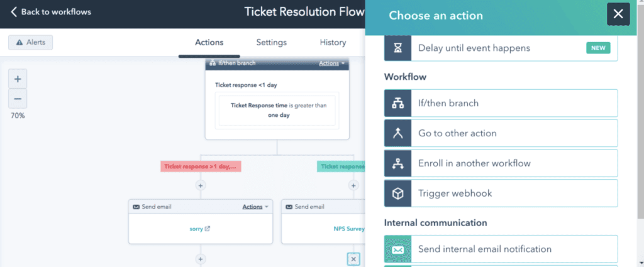Viewport: 644px width, 267px height.
Task: Select the If/then branch action icon
Action: point(397,103)
